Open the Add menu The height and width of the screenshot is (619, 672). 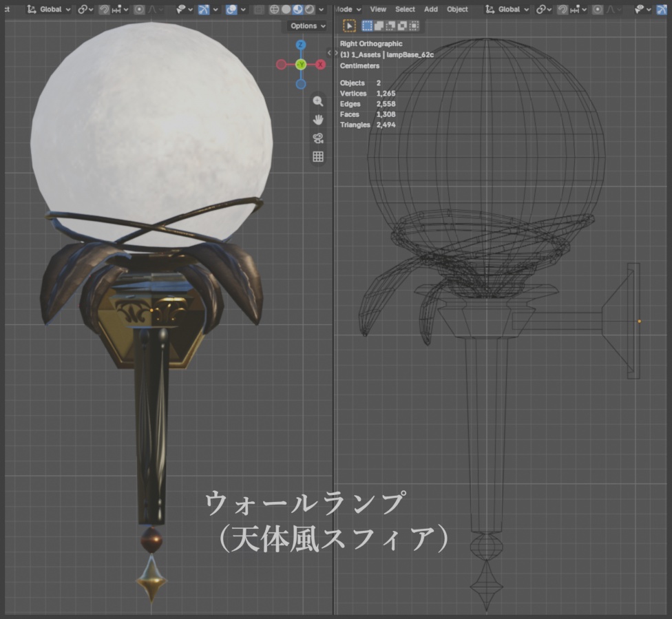click(431, 9)
